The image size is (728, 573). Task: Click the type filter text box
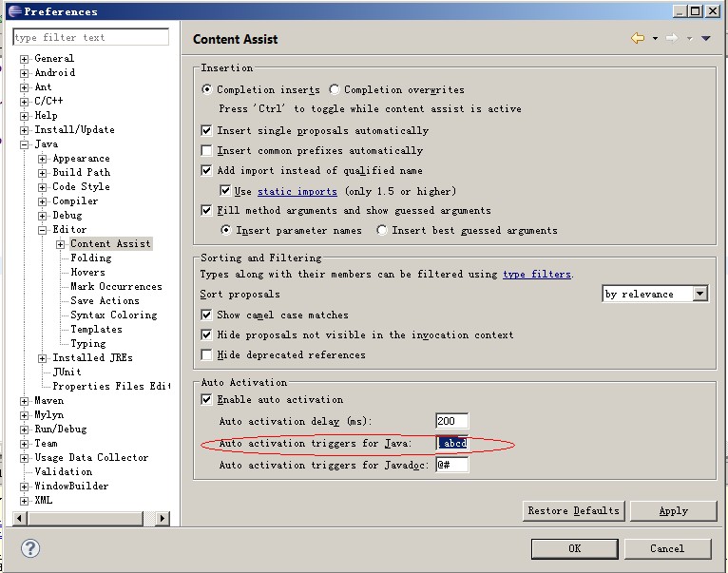click(x=91, y=37)
